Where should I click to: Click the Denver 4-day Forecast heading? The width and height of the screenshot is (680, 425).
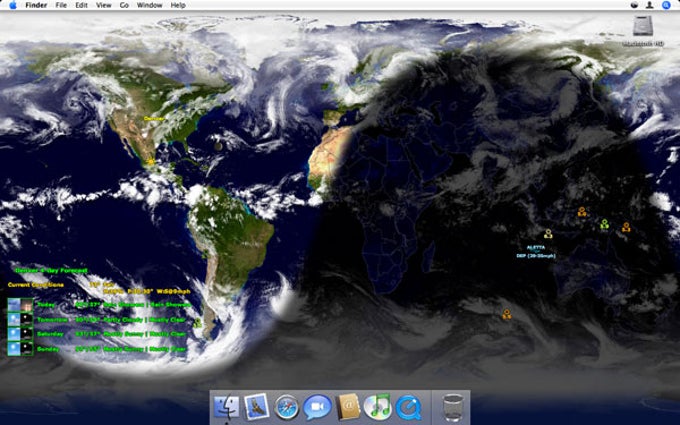[x=51, y=270]
